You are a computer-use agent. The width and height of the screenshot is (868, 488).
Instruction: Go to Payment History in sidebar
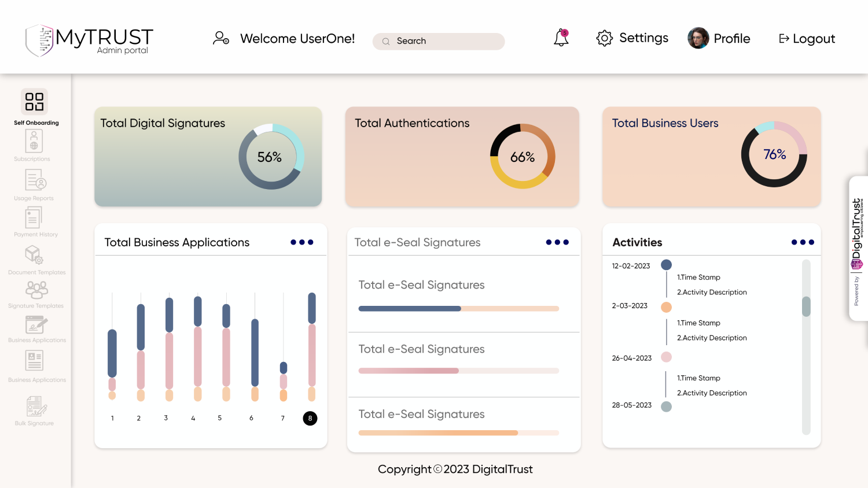pyautogui.click(x=34, y=218)
